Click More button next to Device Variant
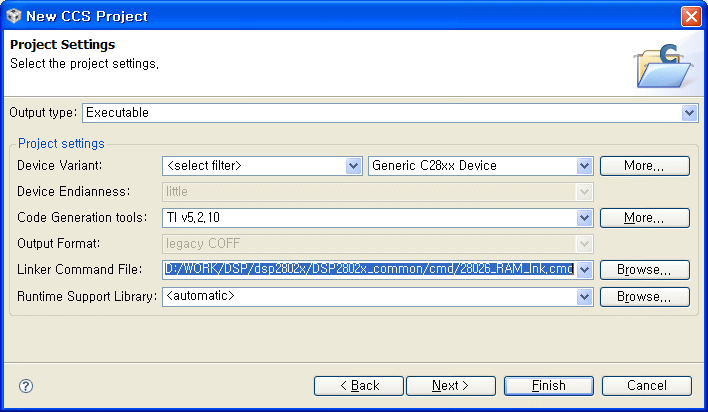The image size is (708, 412). (x=644, y=166)
